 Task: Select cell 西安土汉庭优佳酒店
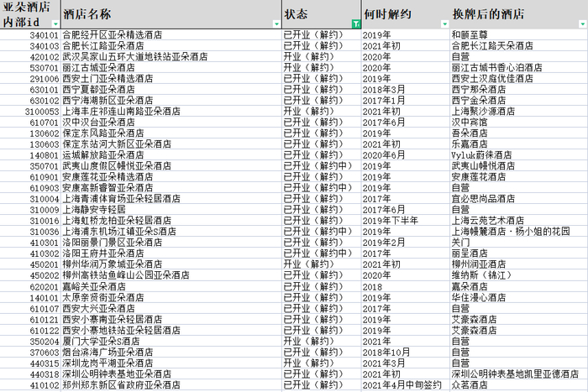pyautogui.click(x=519, y=78)
